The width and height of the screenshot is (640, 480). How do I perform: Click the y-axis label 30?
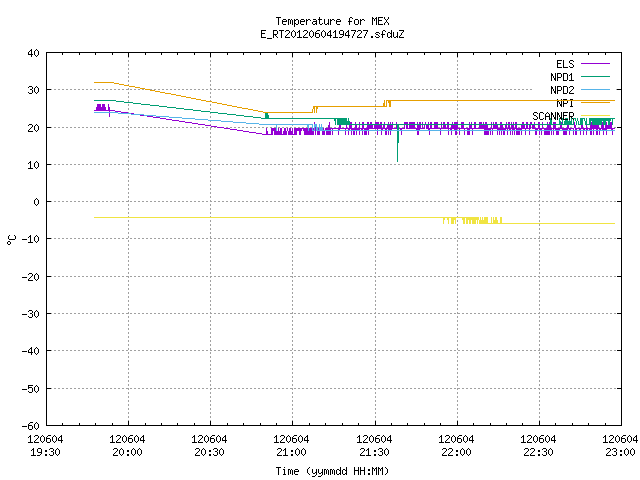tap(33, 90)
